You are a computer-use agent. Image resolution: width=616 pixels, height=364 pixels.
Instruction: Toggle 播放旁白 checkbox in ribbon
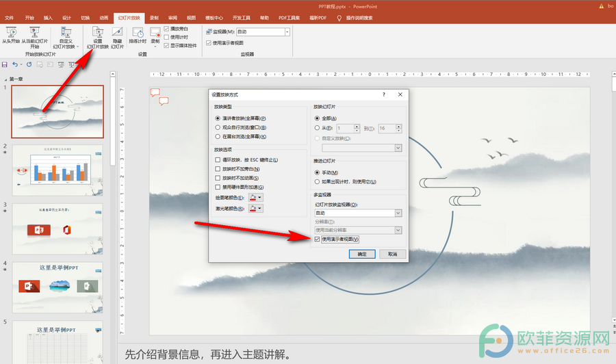coord(166,29)
